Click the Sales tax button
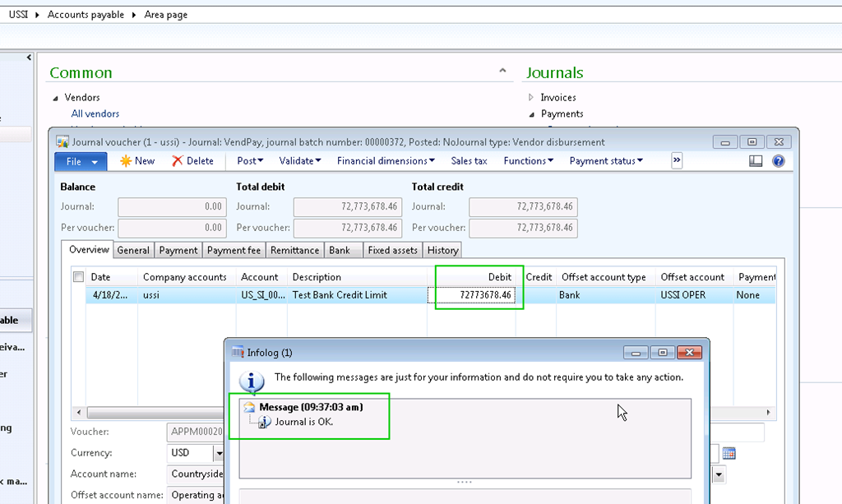This screenshot has height=504, width=842. coord(469,161)
